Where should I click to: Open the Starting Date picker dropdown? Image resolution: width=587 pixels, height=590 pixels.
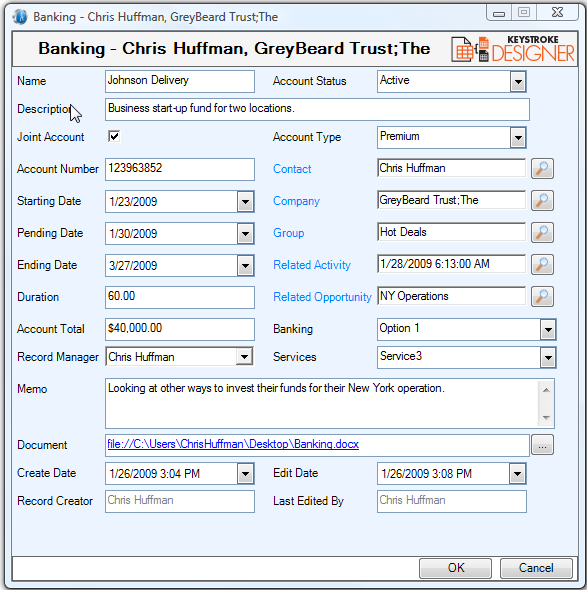(245, 202)
